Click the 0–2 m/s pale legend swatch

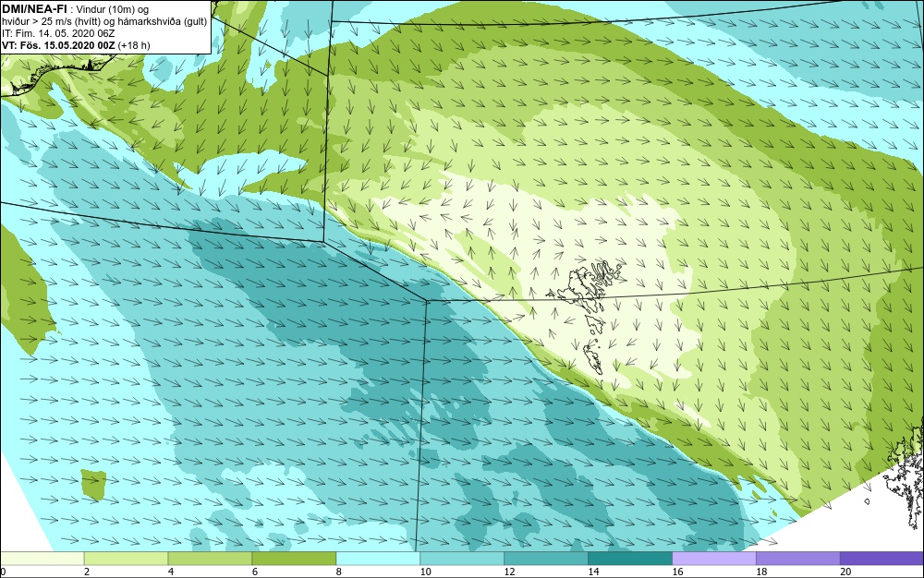pos(43,558)
